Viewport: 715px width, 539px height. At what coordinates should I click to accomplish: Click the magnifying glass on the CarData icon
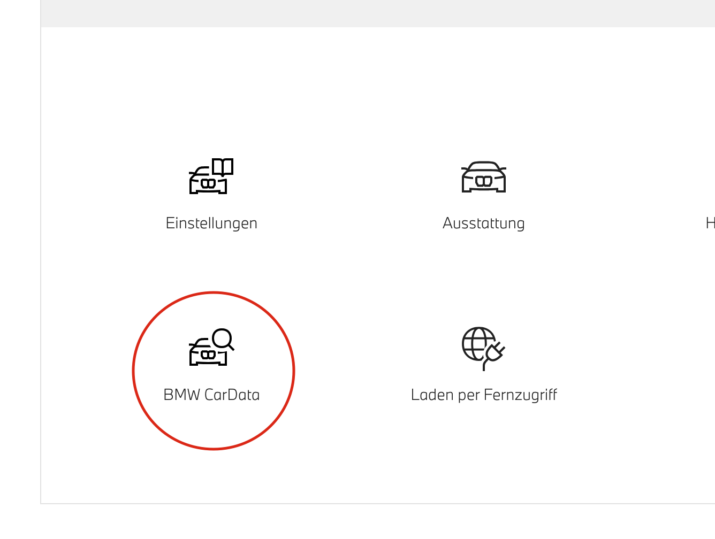pyautogui.click(x=223, y=339)
